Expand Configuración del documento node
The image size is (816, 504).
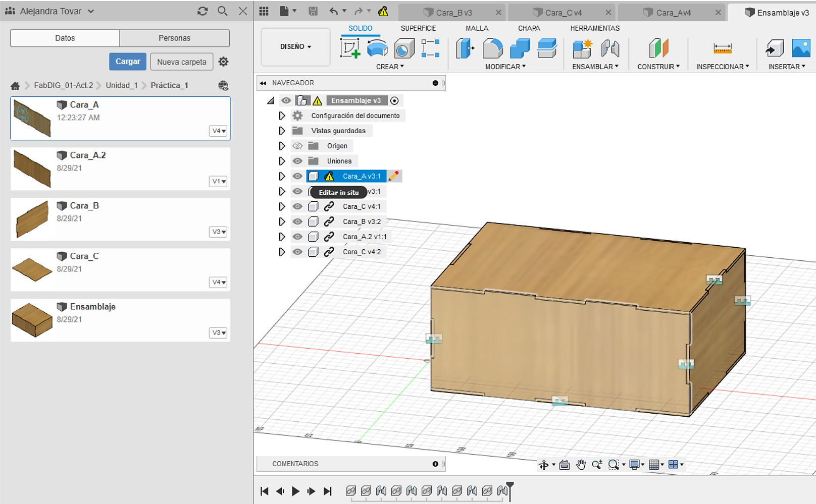coord(282,116)
